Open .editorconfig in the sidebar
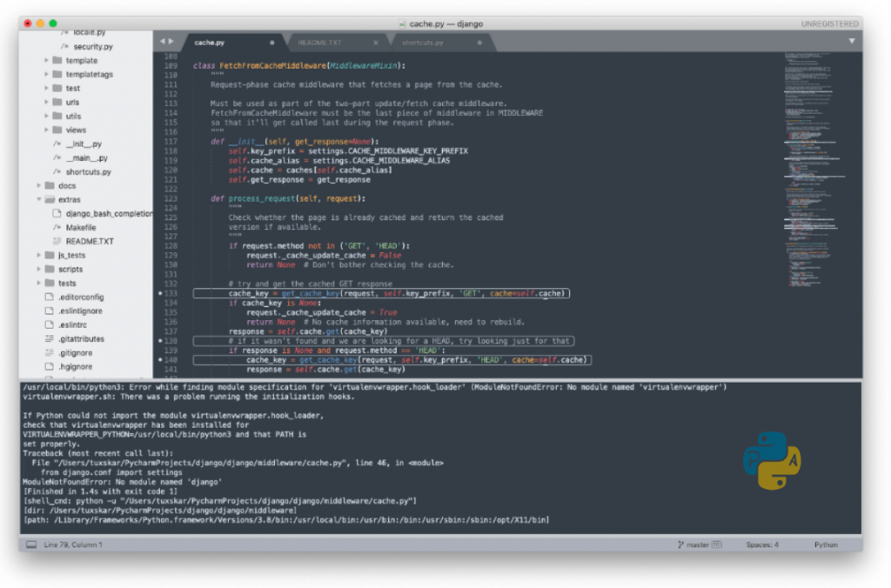Viewport: 891px width, 588px height. tap(81, 297)
